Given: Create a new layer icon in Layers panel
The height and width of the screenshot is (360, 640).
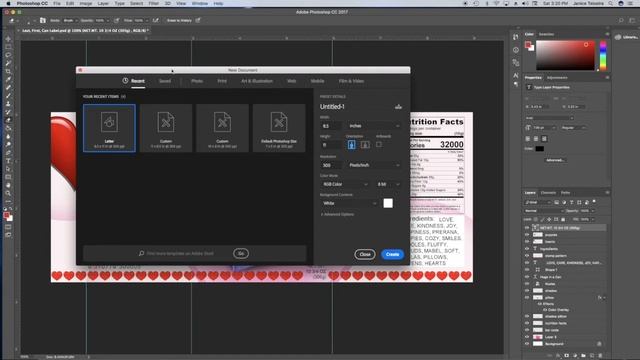Looking at the screenshot, I should 592,356.
